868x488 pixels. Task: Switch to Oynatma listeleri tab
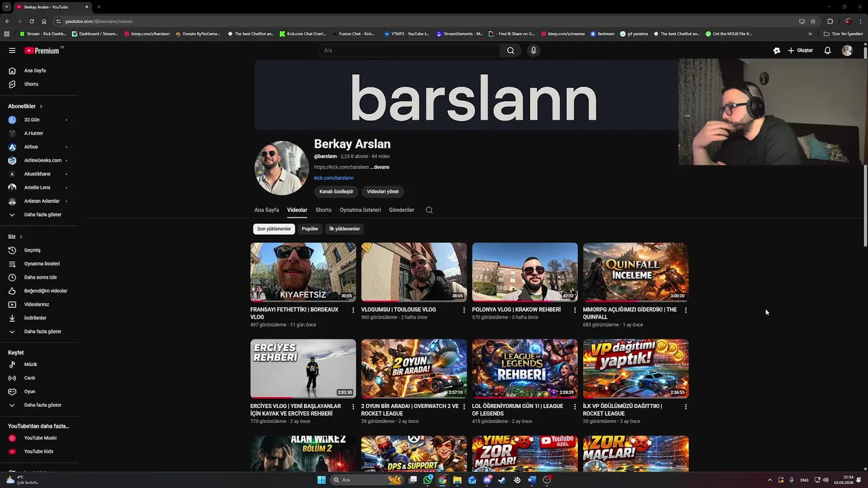(360, 210)
